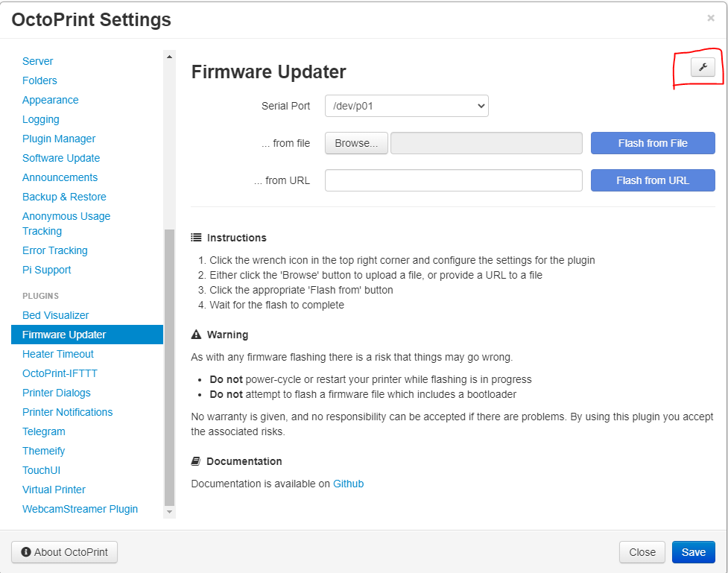Select TouchUI plugin settings
728x573 pixels.
41,470
